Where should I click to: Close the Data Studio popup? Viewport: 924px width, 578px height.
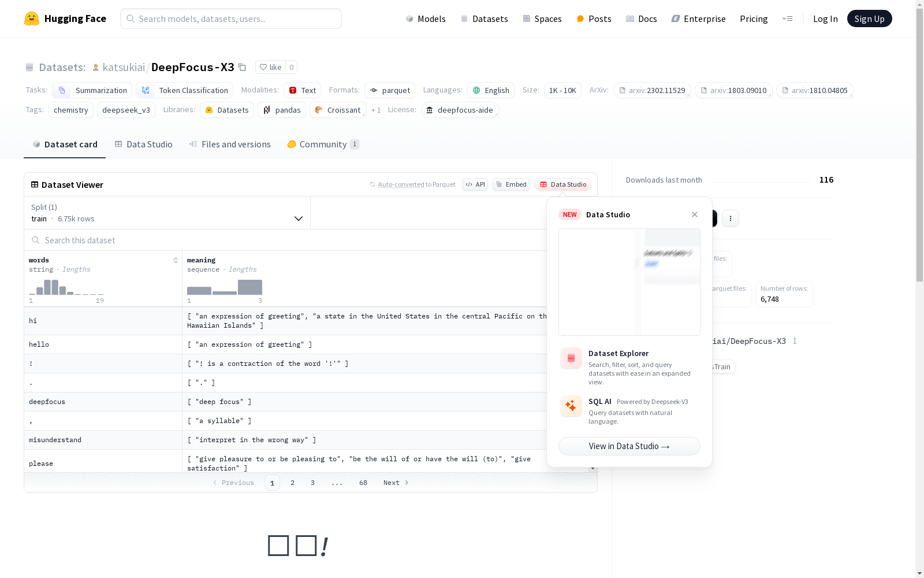(695, 214)
